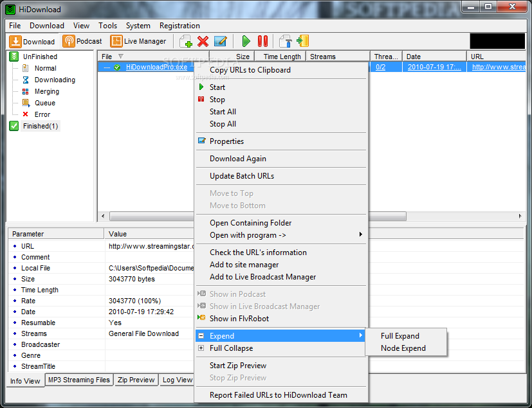Expand Open with program submenu
The width and height of the screenshot is (532, 408).
point(281,235)
